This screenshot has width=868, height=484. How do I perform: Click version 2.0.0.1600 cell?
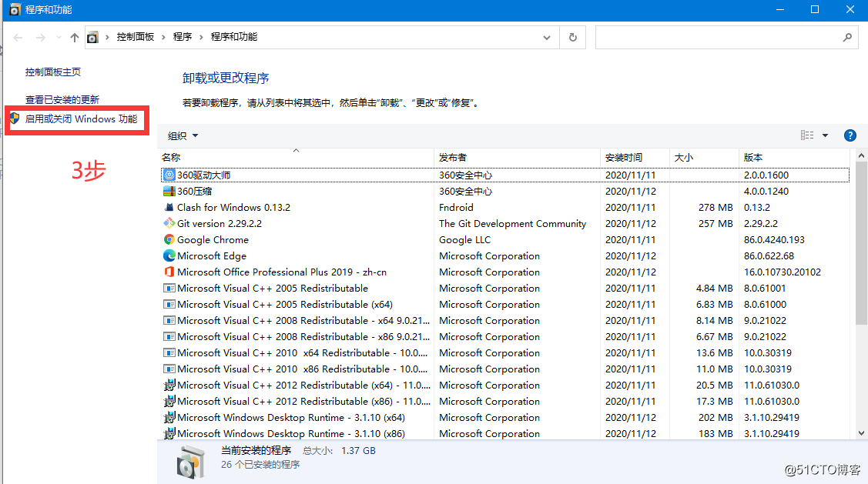pyautogui.click(x=766, y=175)
